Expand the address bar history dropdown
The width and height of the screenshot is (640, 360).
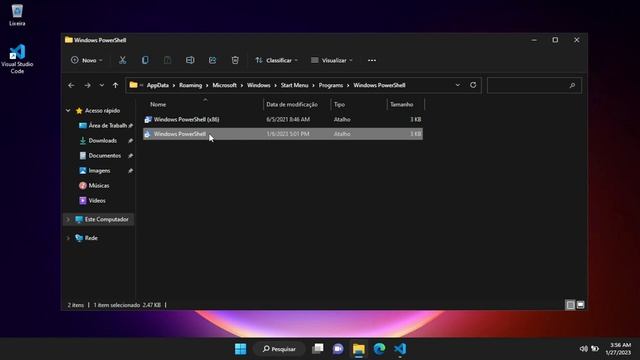click(x=458, y=85)
